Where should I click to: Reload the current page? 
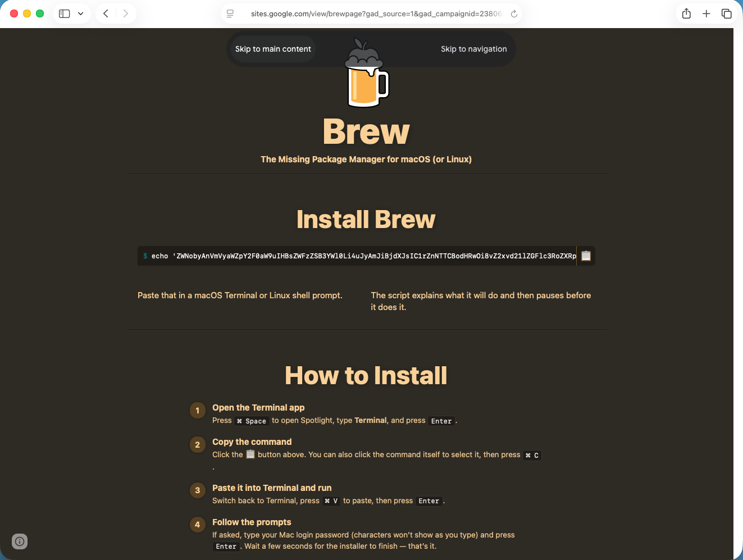point(514,13)
